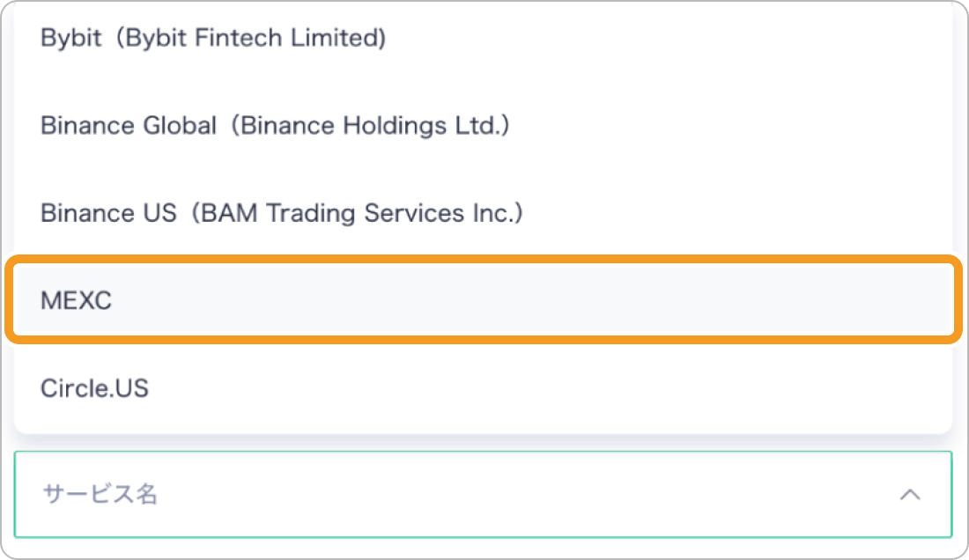
Task: Select the Binance Holdings Ltd. entry
Action: click(275, 126)
